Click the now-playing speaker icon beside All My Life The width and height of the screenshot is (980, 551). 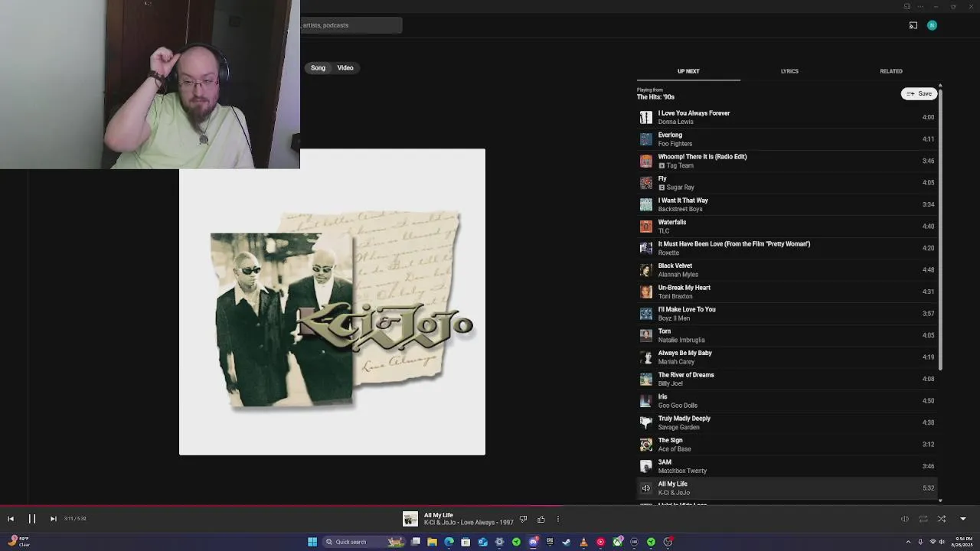(x=646, y=488)
